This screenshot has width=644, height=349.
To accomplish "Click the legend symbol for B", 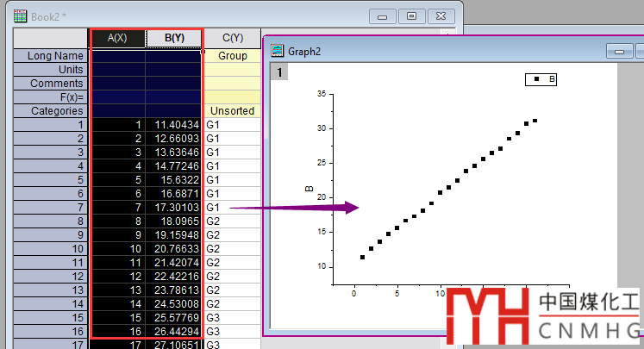I will [x=536, y=79].
